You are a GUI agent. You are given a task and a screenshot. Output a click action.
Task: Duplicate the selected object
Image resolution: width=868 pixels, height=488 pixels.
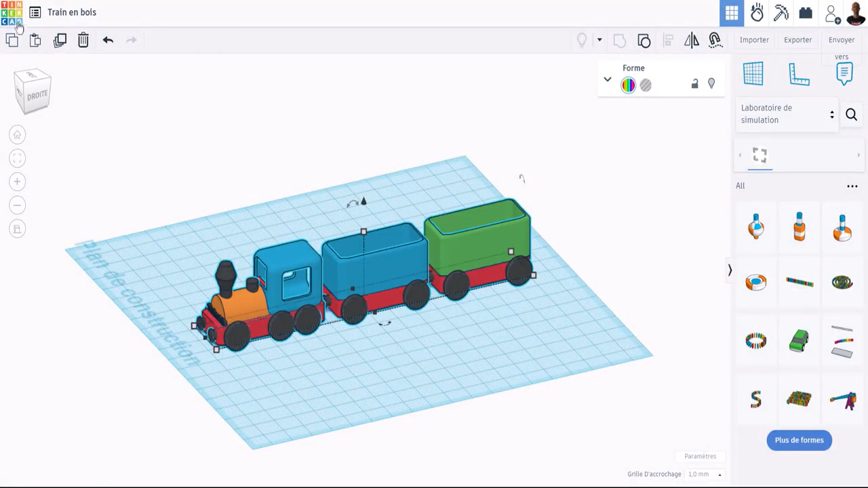click(60, 40)
